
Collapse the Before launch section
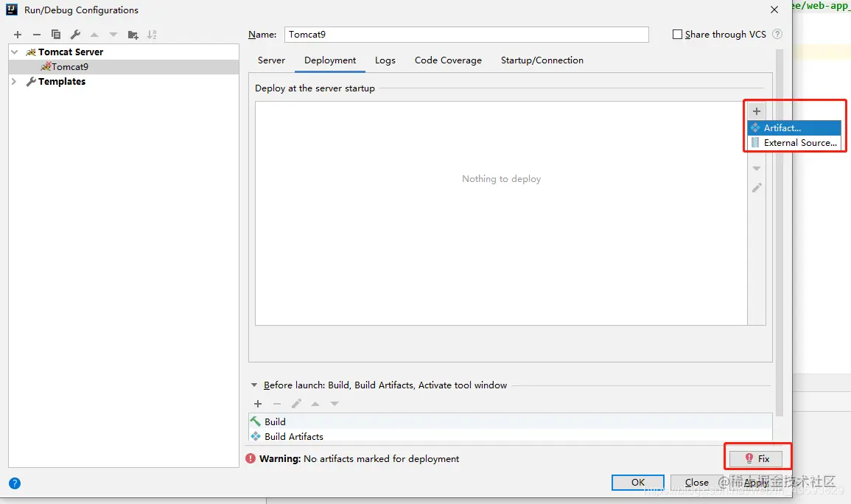tap(254, 385)
